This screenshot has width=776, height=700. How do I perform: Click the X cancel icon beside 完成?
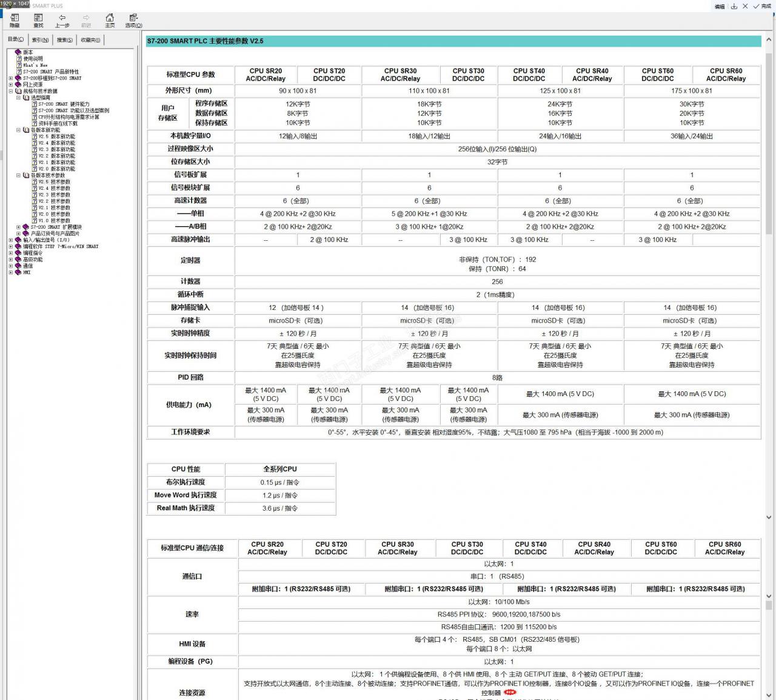tap(745, 6)
